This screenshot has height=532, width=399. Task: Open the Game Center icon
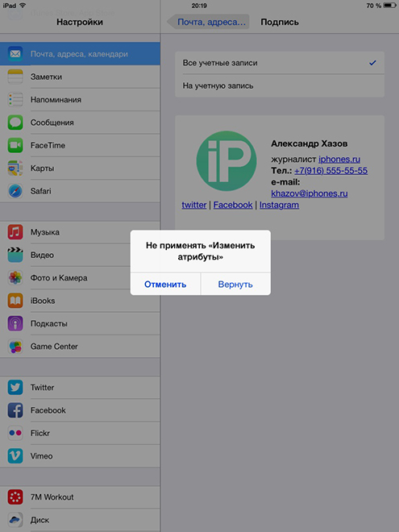click(x=15, y=347)
